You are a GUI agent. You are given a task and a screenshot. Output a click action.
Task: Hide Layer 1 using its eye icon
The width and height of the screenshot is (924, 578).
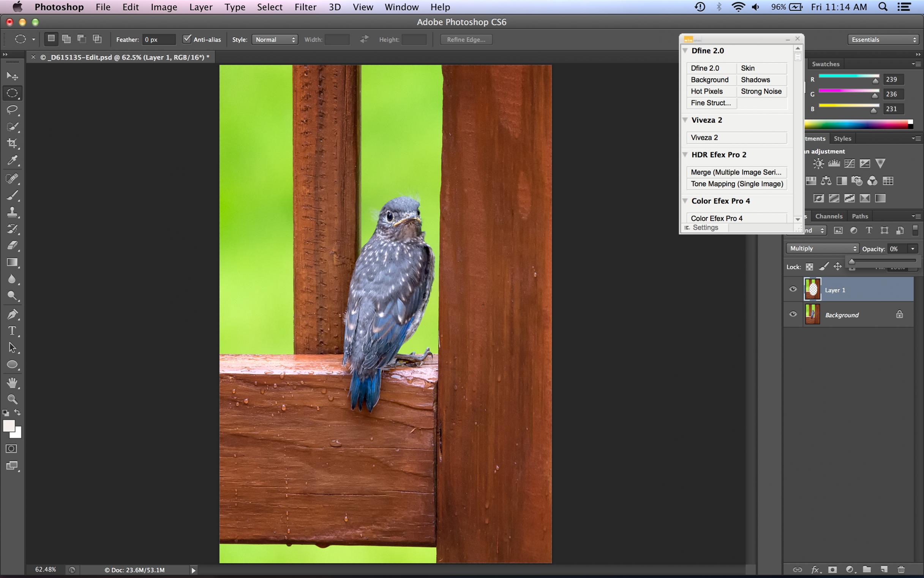click(793, 289)
